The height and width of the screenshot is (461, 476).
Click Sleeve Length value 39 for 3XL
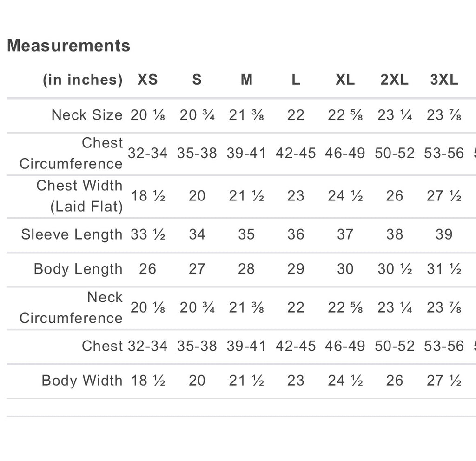[444, 234]
